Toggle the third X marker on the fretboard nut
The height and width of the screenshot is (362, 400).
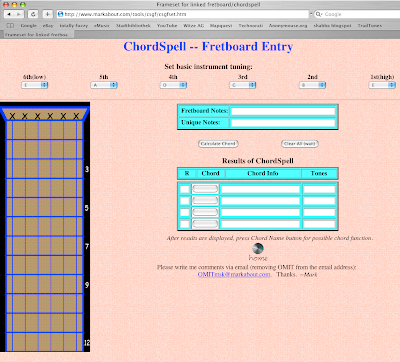click(38, 116)
